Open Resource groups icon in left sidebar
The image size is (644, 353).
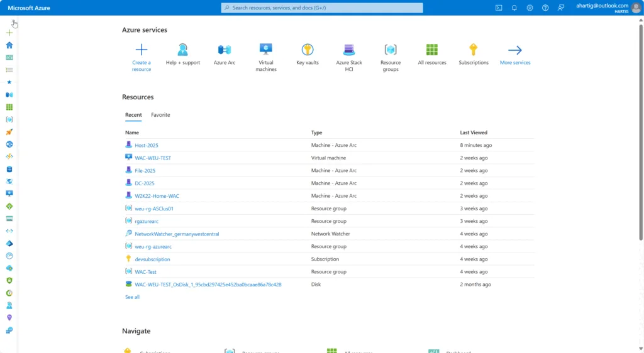coord(9,119)
